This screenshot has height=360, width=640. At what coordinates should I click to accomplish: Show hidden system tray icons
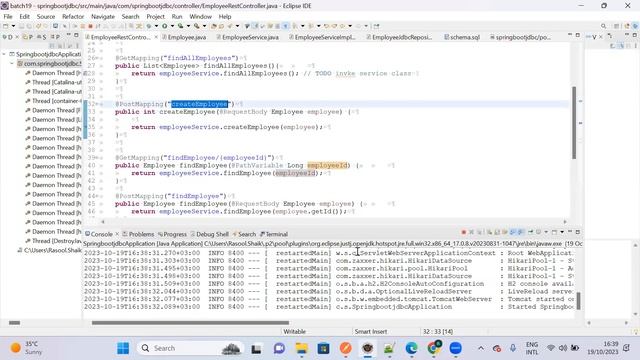[x=481, y=348]
